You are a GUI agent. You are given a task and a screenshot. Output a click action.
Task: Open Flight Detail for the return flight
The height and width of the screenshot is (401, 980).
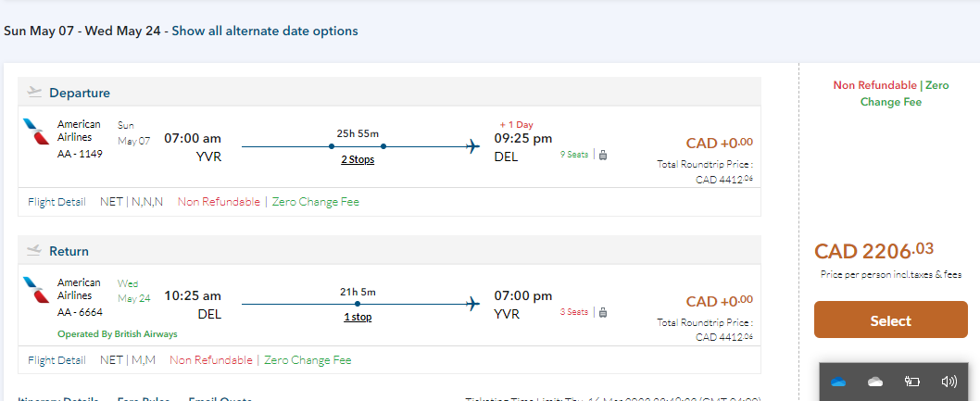coord(57,360)
